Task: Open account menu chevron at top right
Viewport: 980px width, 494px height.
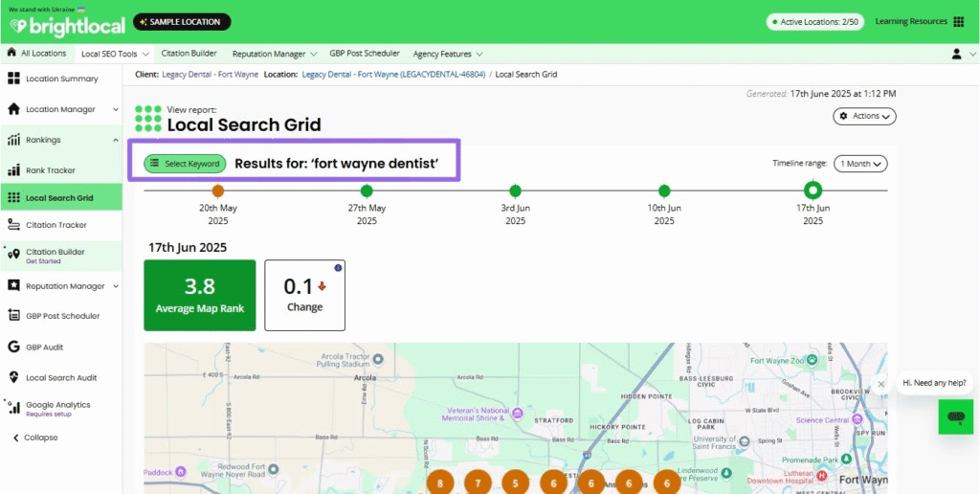Action: tap(972, 55)
